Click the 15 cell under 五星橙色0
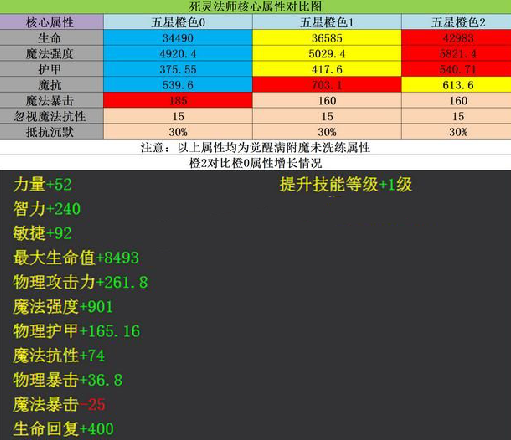Screen dimensions: 511x440 pos(178,116)
